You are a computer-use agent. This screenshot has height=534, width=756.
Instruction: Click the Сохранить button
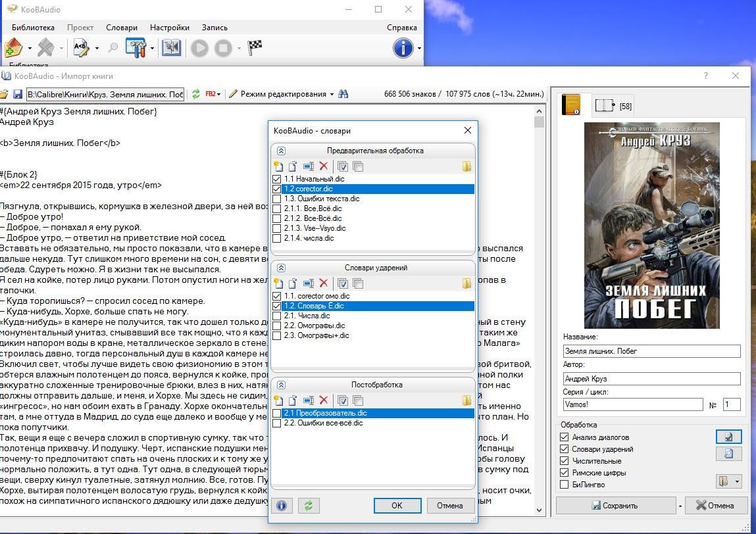point(616,506)
